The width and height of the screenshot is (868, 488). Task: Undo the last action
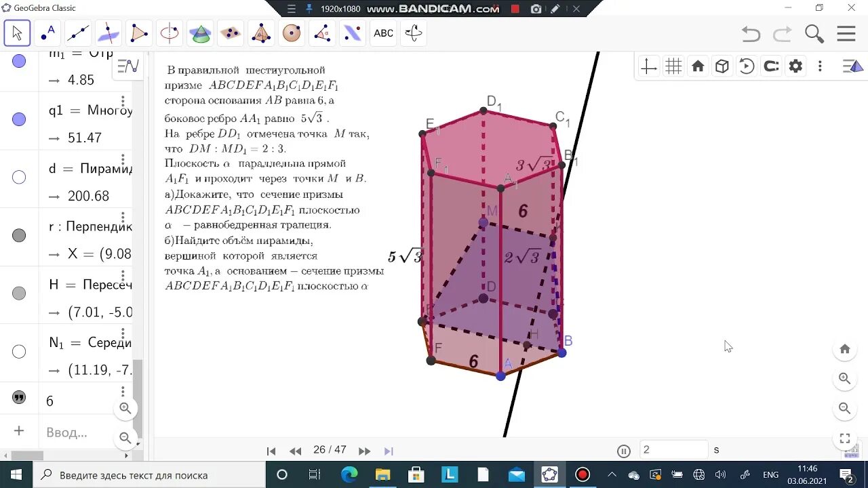(751, 33)
